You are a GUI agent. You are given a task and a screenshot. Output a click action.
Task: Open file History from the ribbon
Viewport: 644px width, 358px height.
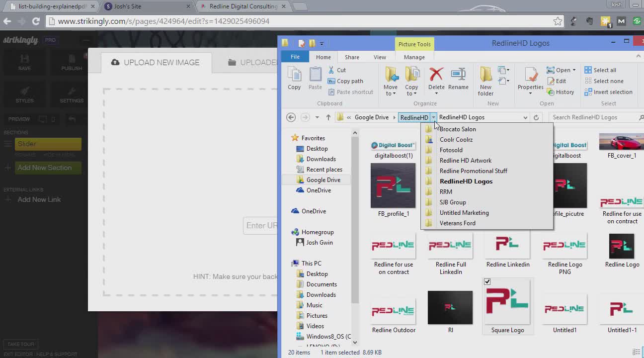561,92
